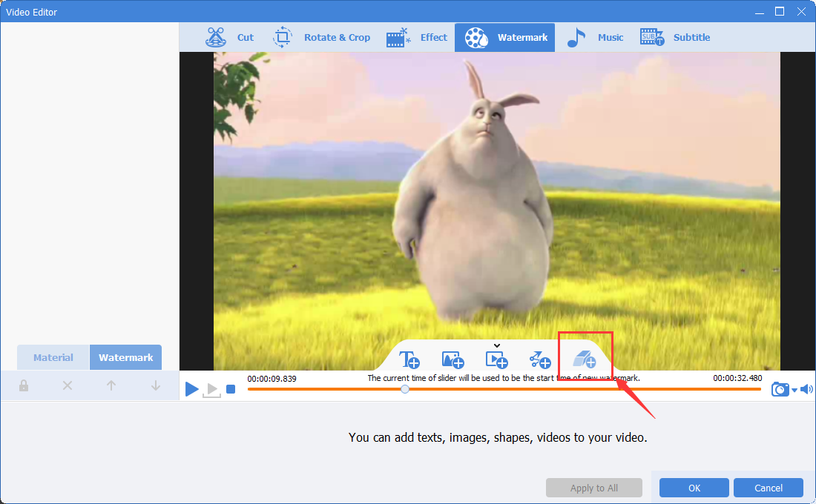Select the remove watermark eraser icon
The image size is (816, 504).
coord(585,360)
